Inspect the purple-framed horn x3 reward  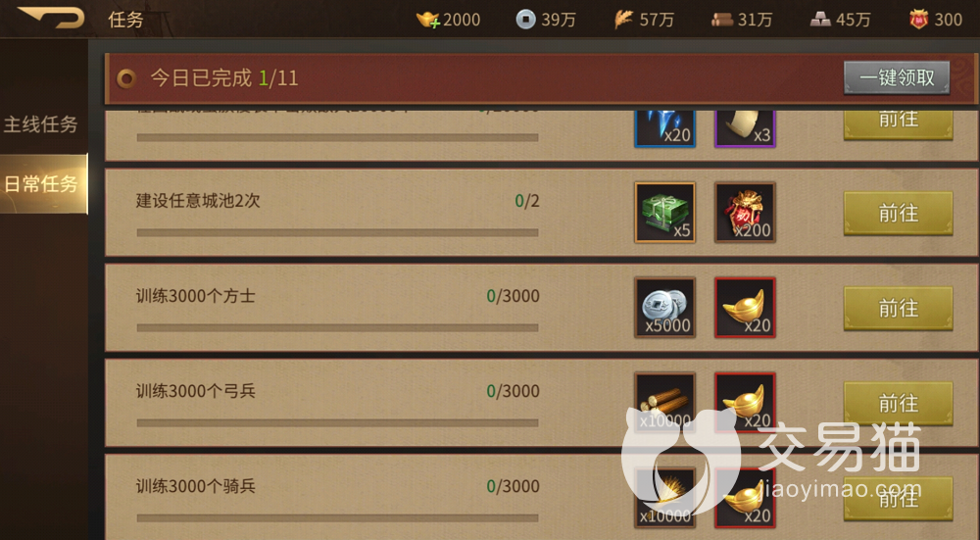click(x=745, y=128)
